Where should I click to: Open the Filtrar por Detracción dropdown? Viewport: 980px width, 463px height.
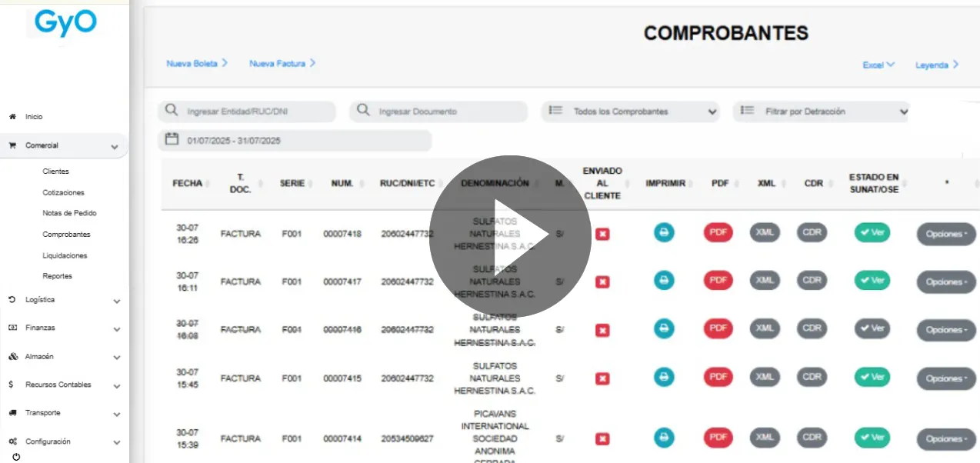(822, 112)
